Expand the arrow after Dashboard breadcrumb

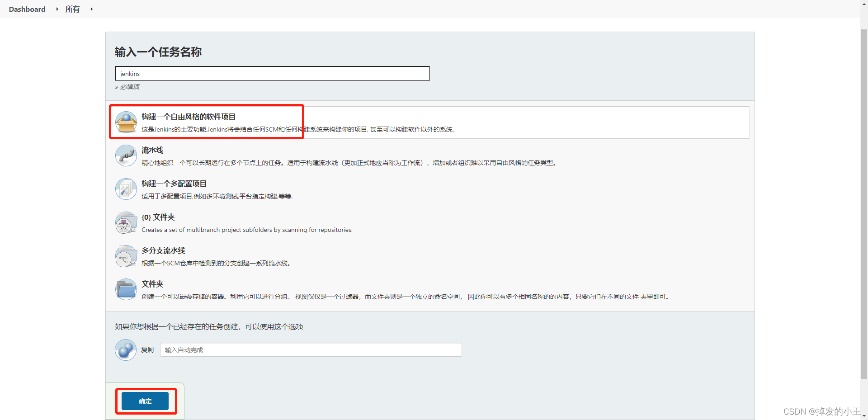point(57,9)
